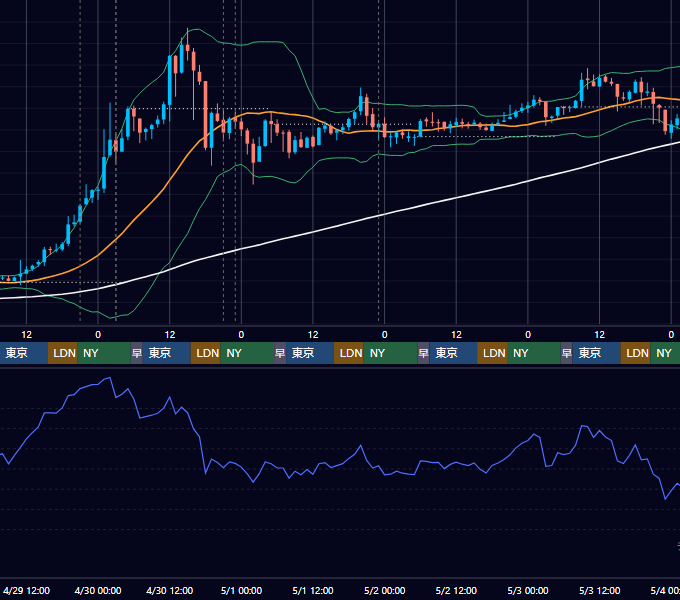The width and height of the screenshot is (680, 600).
Task: Select the 東京 session block for 4/30
Action: [x=167, y=353]
